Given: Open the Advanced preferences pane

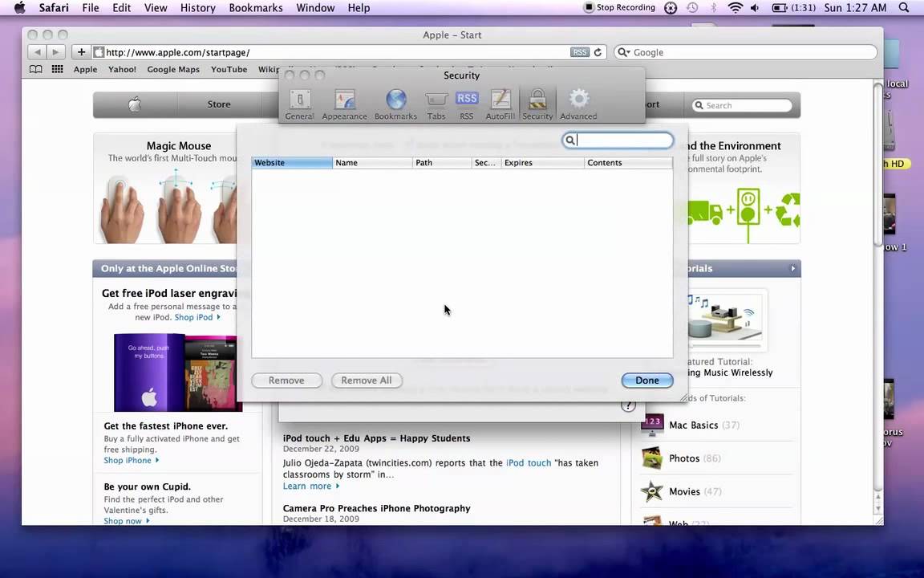Looking at the screenshot, I should (x=578, y=105).
